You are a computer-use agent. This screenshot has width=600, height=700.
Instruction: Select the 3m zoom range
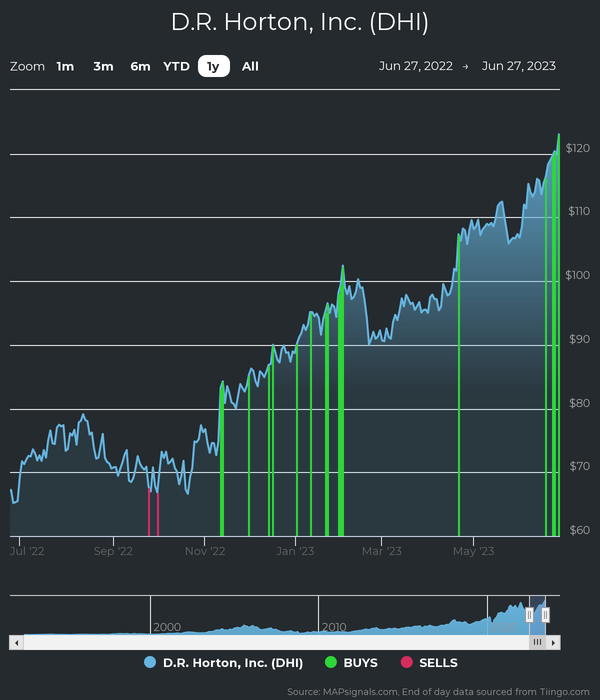[103, 66]
